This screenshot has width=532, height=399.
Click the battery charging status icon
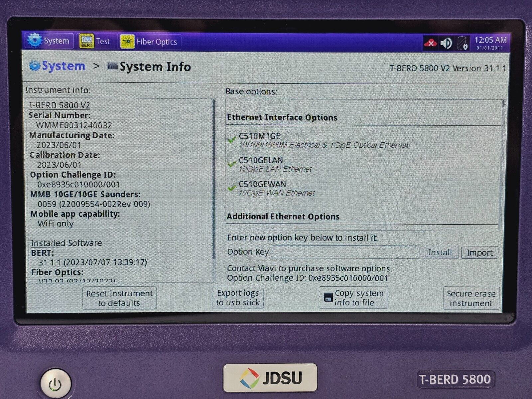[463, 43]
